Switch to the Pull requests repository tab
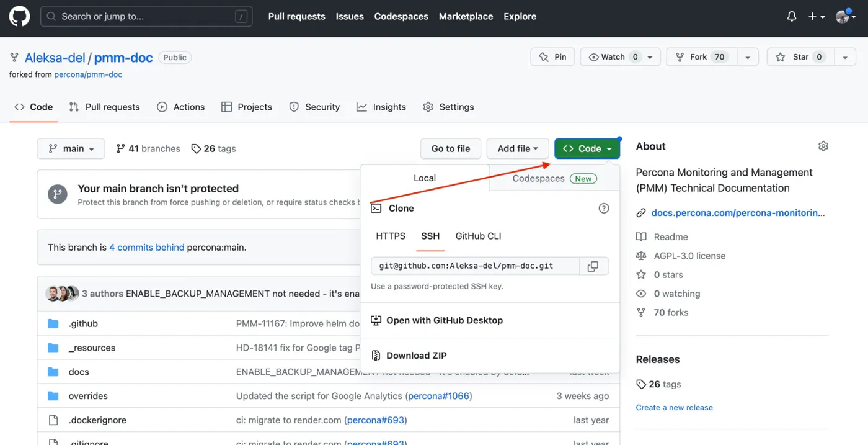 pyautogui.click(x=104, y=107)
